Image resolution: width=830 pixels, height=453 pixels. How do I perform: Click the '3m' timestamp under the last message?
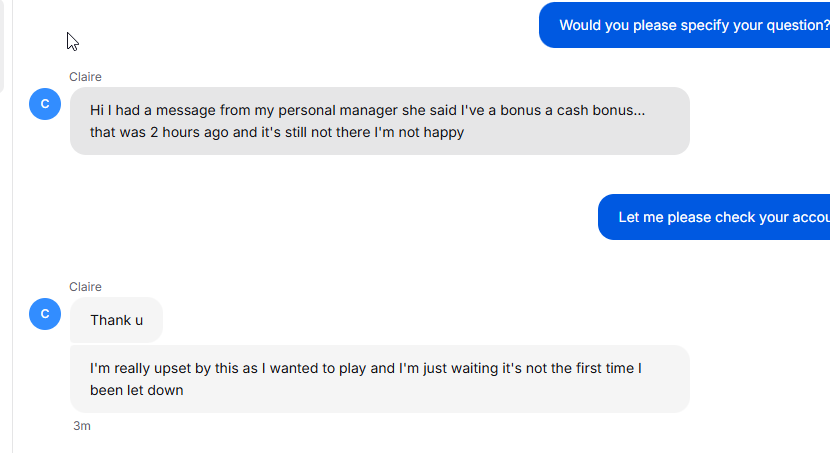[x=82, y=426]
